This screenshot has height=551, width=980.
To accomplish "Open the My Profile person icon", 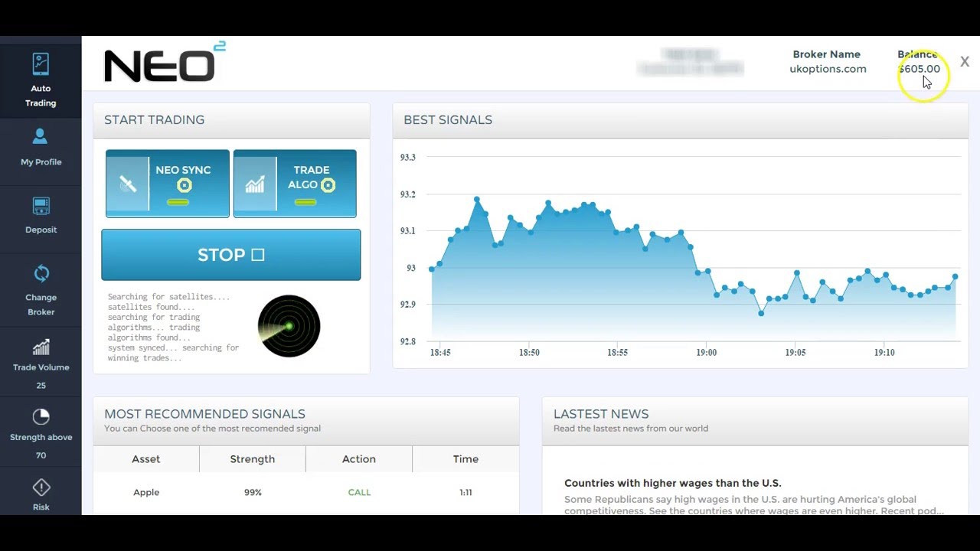I will [41, 137].
